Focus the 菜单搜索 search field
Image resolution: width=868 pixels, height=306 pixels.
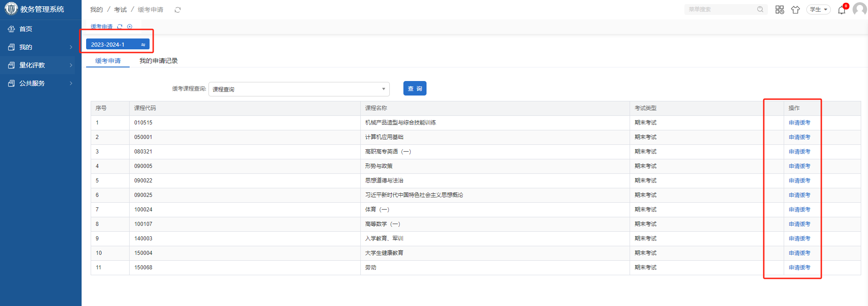[721, 10]
